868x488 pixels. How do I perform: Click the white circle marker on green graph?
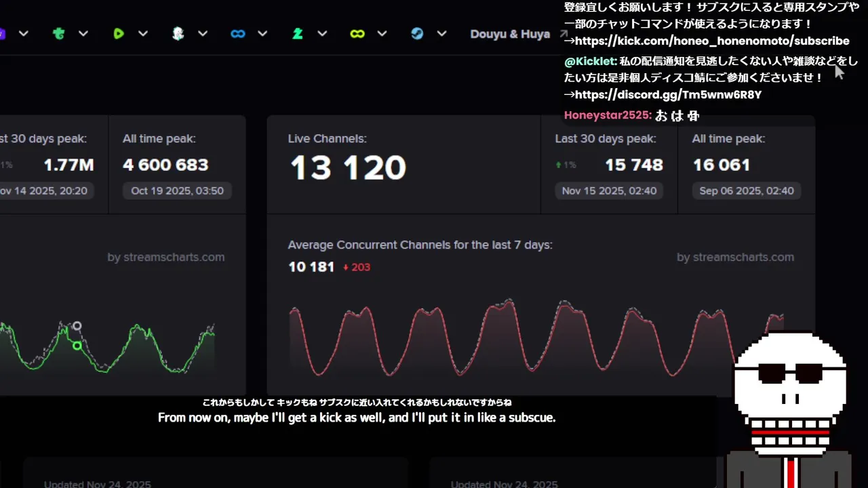point(77,326)
